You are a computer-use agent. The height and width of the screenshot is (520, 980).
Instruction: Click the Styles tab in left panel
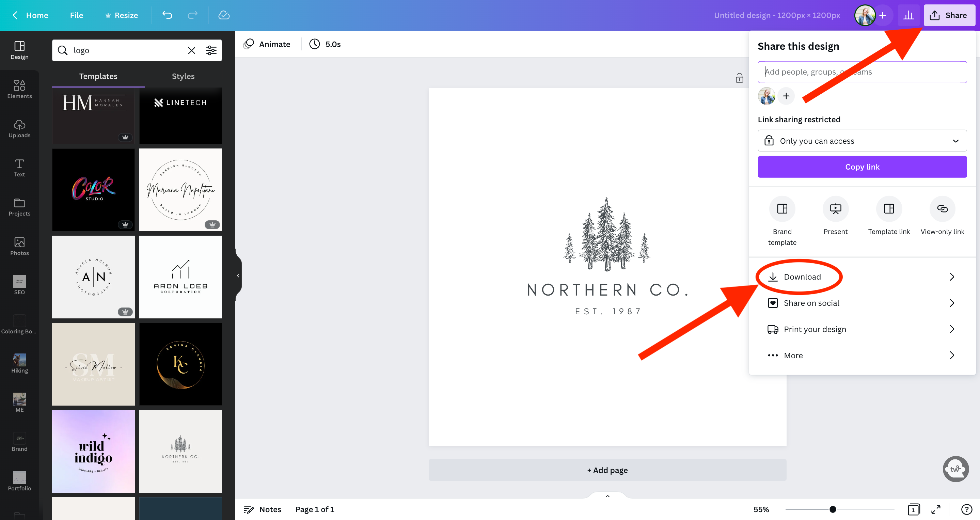pyautogui.click(x=183, y=76)
